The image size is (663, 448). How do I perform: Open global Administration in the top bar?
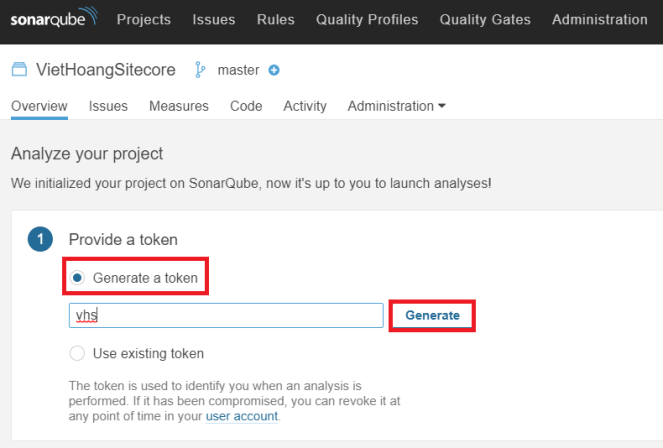(599, 19)
